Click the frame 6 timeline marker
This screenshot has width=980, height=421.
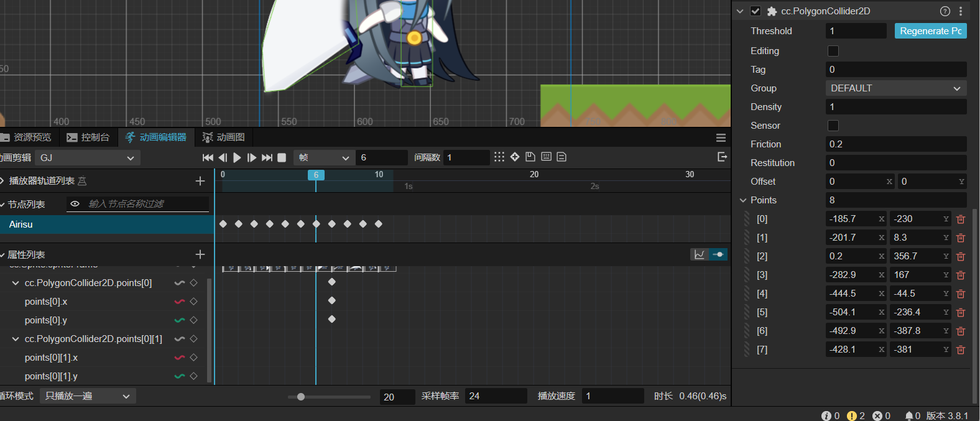click(x=316, y=175)
